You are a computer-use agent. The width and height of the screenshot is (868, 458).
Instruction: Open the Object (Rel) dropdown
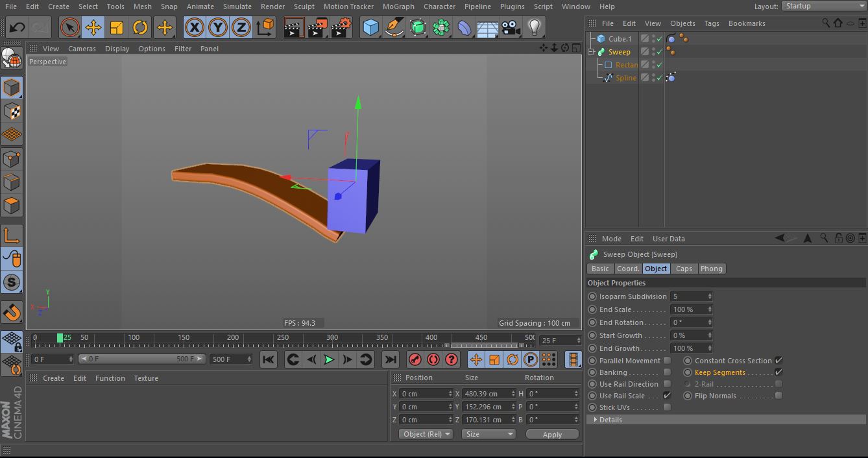426,434
